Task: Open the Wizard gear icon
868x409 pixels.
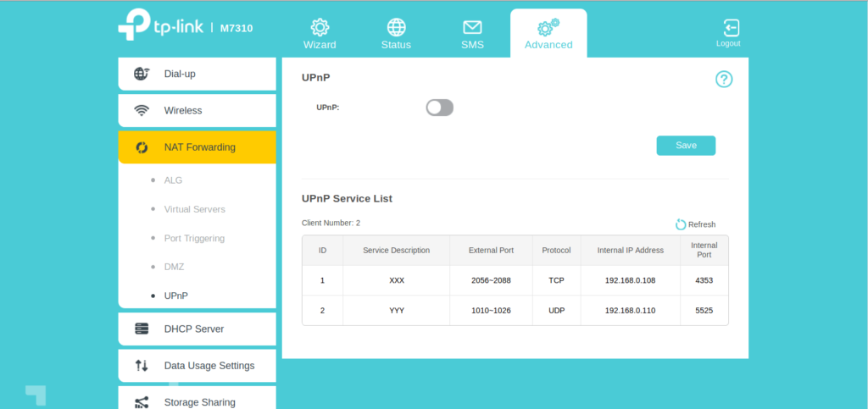Action: [x=320, y=27]
